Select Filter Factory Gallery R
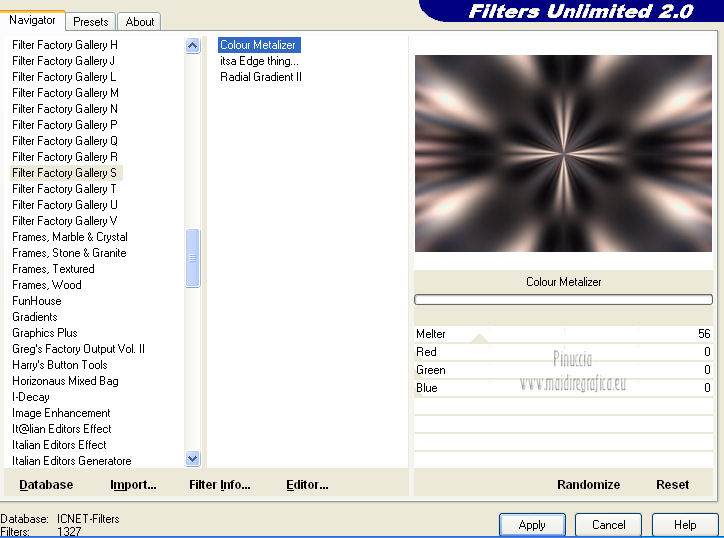 point(65,157)
